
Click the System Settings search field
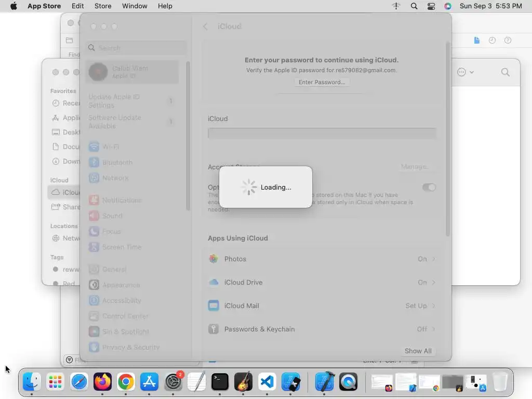point(137,48)
